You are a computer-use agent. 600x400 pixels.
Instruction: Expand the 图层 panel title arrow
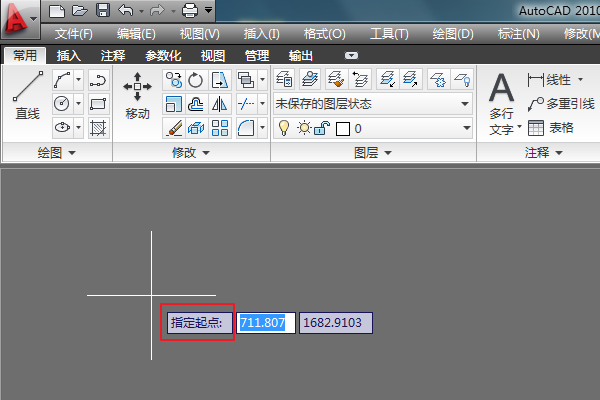coord(388,153)
